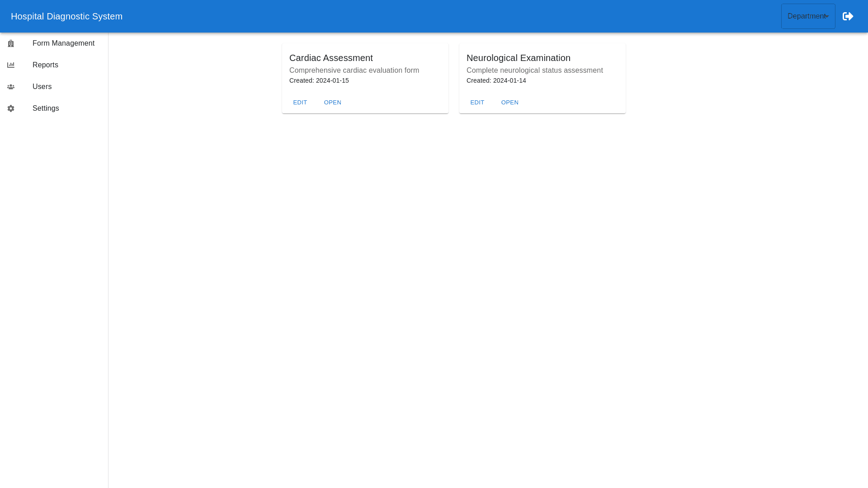Image resolution: width=868 pixels, height=488 pixels.
Task: Select Users in the sidebar
Action: [42, 87]
